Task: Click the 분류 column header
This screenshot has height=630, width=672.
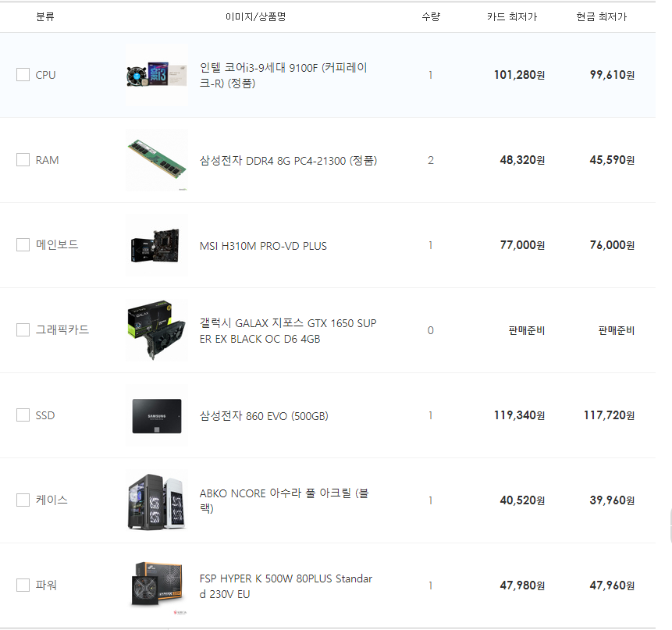Action: [x=45, y=16]
